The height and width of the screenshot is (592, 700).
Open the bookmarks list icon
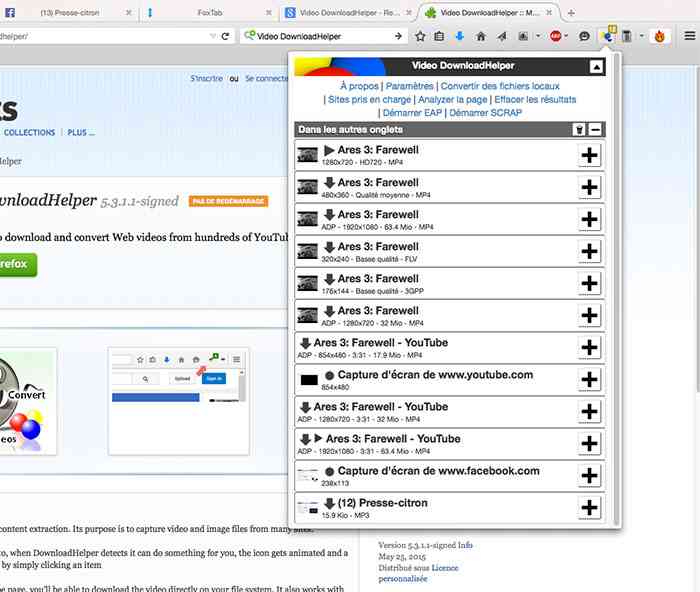click(439, 36)
